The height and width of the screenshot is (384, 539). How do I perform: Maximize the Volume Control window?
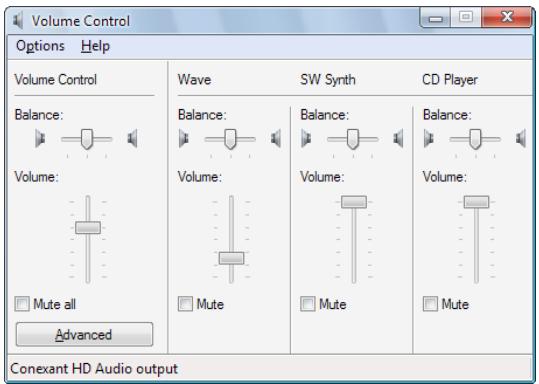(x=466, y=18)
